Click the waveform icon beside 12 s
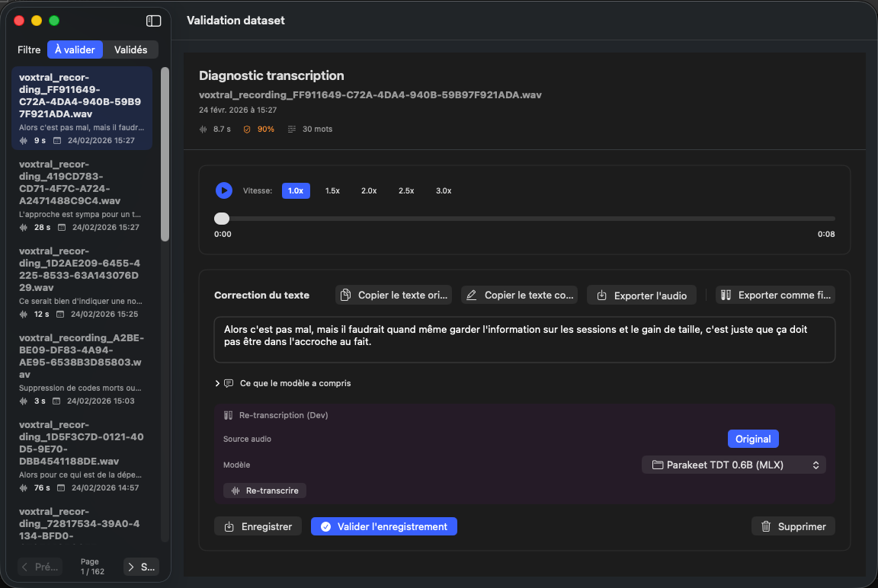Viewport: 878px width, 588px height. coord(24,315)
